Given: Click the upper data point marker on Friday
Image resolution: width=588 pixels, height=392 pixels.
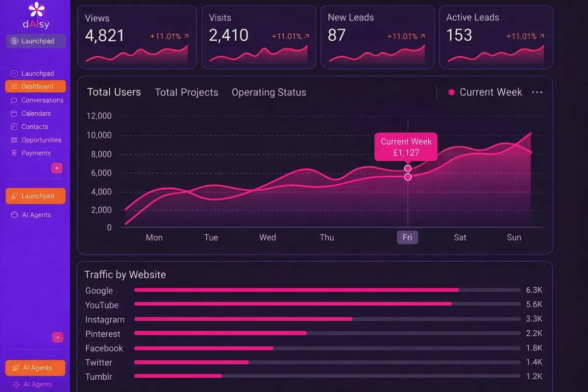Looking at the screenshot, I should click(408, 168).
